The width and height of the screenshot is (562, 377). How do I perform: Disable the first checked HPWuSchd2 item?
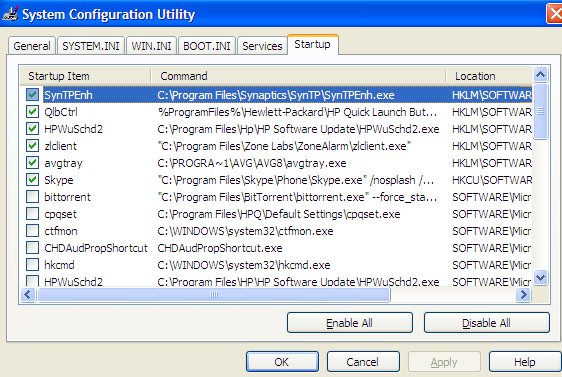click(x=32, y=129)
